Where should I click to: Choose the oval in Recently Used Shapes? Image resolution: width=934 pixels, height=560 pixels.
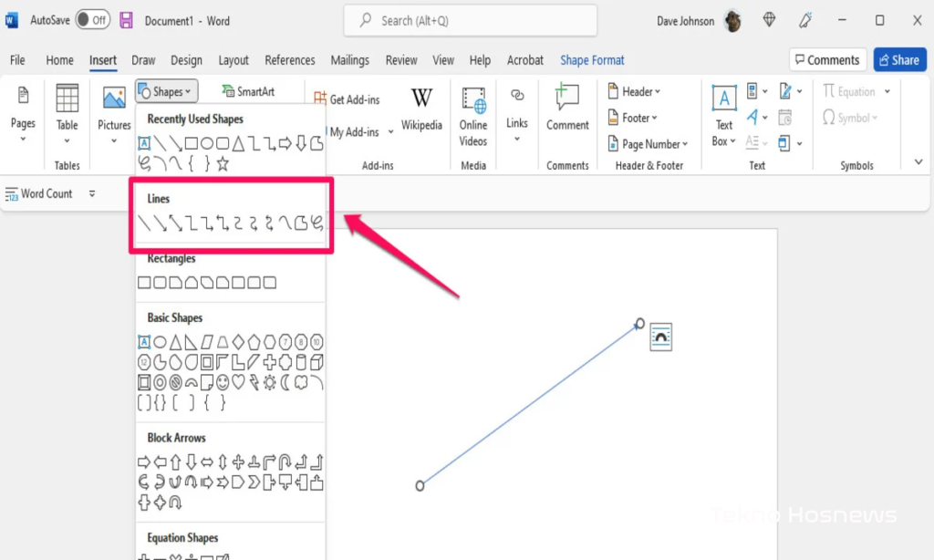(207, 143)
